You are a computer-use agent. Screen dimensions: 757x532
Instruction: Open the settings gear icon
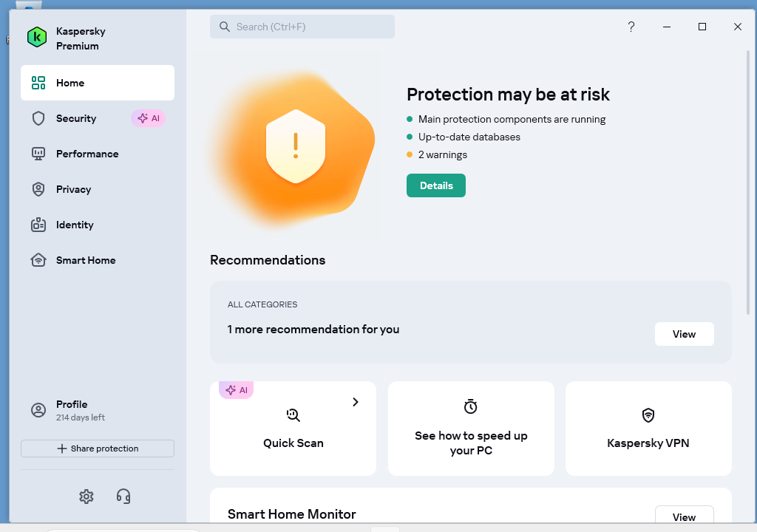pyautogui.click(x=86, y=497)
